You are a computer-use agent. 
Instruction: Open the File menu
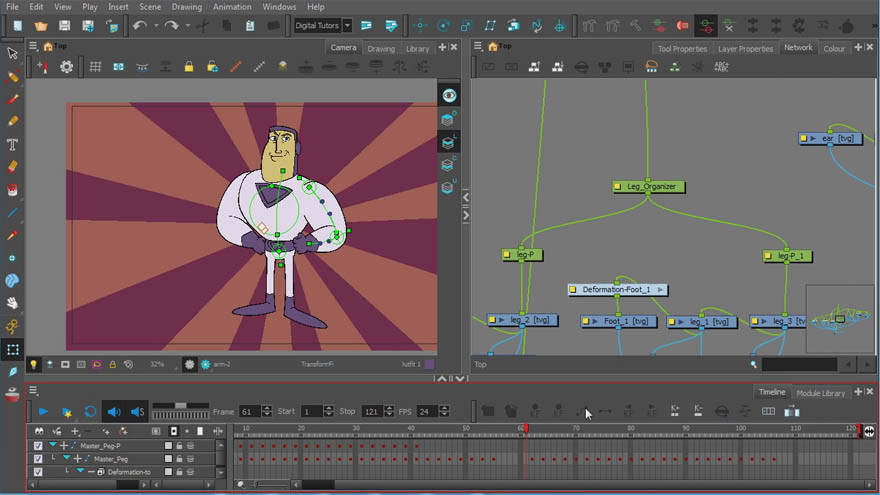tap(12, 7)
